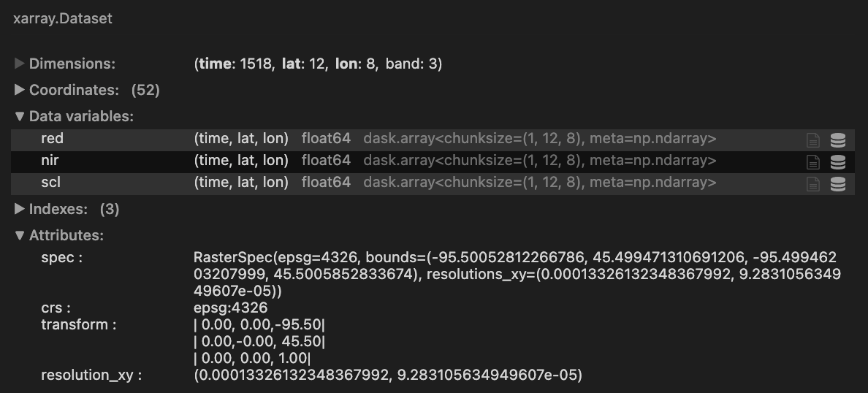Toggle attributes icon on scl row
868x393 pixels.
[813, 184]
